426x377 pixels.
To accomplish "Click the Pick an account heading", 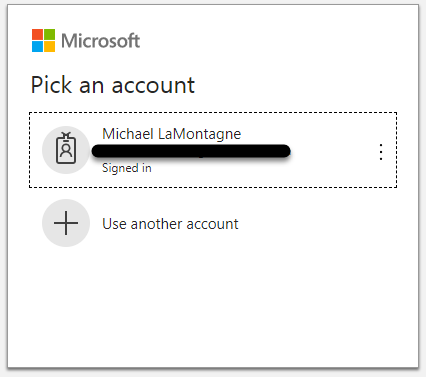I will click(x=113, y=85).
